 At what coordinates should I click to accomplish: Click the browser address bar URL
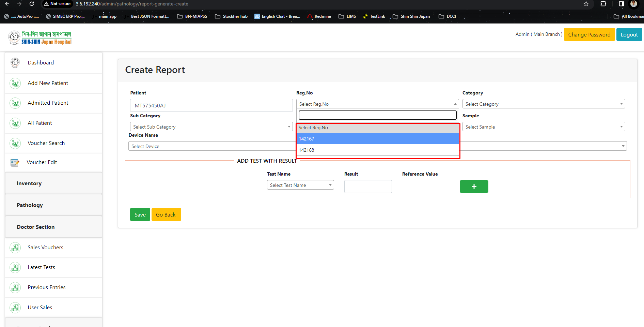click(x=132, y=4)
